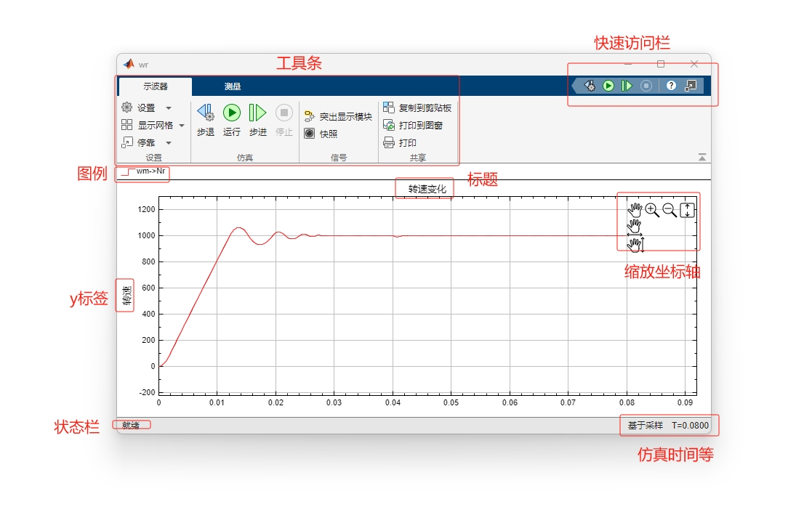Viewport: 812px width, 507px height.
Task: Click the x-axis tick label 0.09
Action: 685,402
